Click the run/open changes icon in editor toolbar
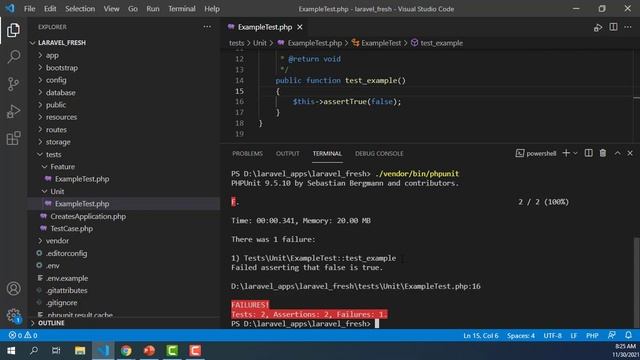 (598, 27)
